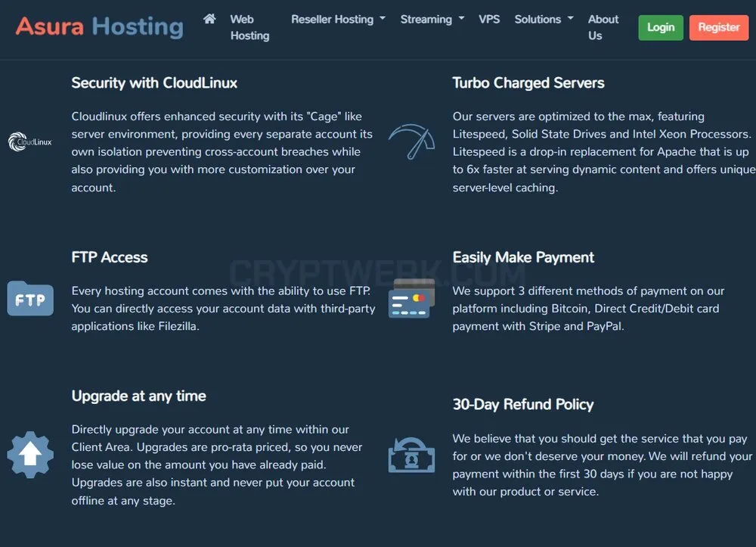Click heading 'Upgrade at any time'
The image size is (756, 547).
point(139,396)
